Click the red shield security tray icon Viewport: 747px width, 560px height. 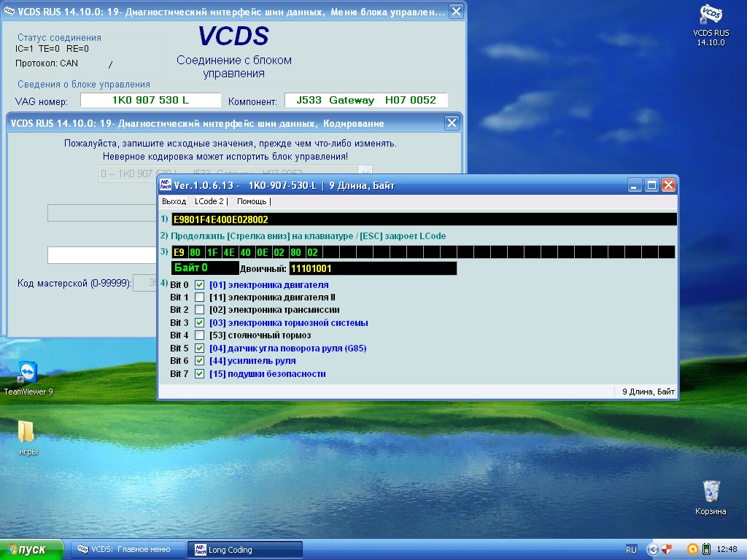(667, 550)
